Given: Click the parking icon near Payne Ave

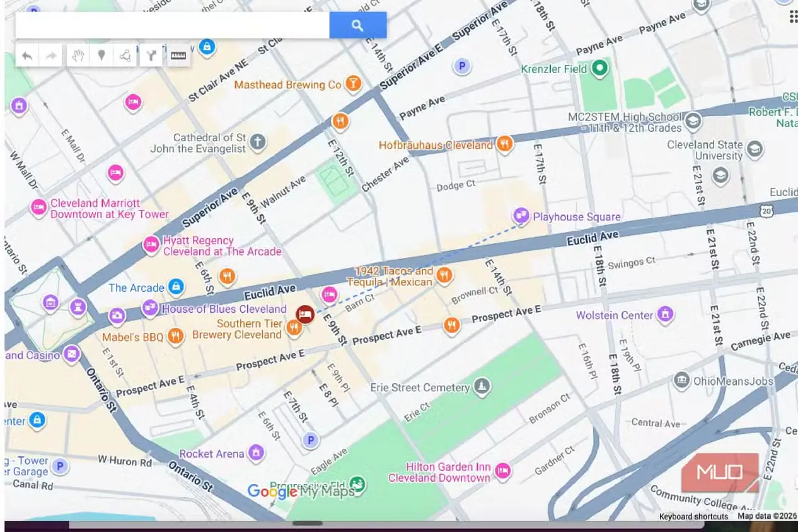Looking at the screenshot, I should click(463, 66).
